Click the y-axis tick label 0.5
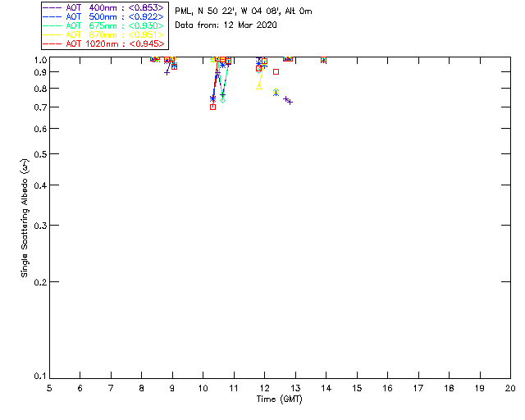The height and width of the screenshot is (420, 525). (x=40, y=155)
